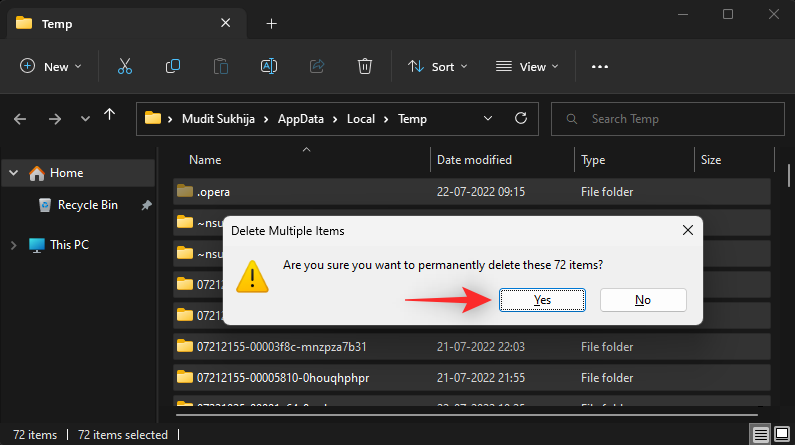This screenshot has width=795, height=445.
Task: Close the Delete Multiple Items dialog
Action: coord(688,230)
